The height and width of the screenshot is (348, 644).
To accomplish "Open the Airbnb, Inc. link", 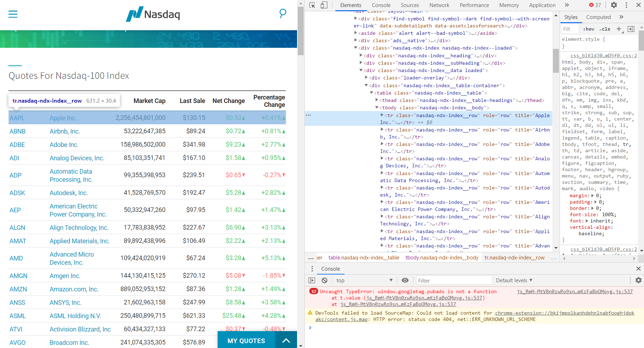I will 65,131.
